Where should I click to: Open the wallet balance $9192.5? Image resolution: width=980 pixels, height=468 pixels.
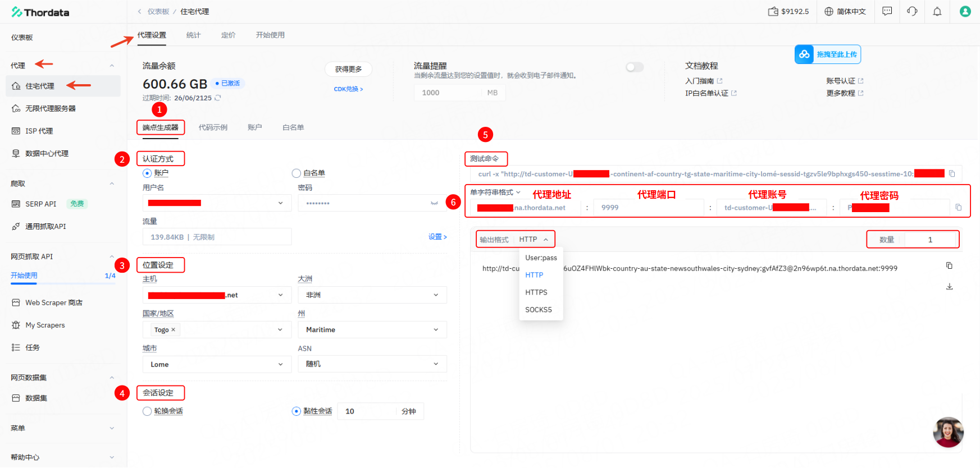point(788,11)
